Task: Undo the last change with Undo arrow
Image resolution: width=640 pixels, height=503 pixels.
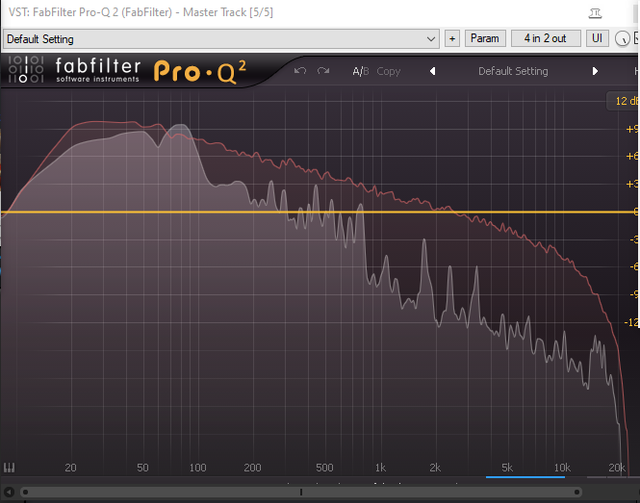Action: pos(300,71)
